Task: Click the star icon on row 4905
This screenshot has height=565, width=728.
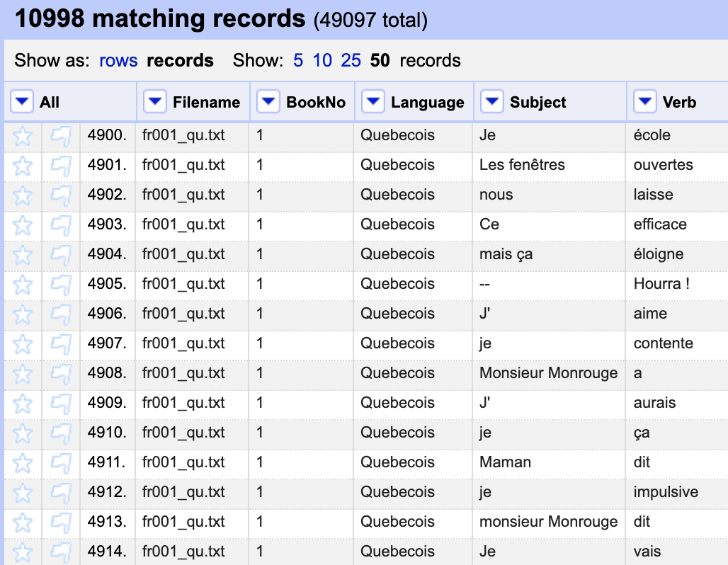Action: (x=23, y=284)
